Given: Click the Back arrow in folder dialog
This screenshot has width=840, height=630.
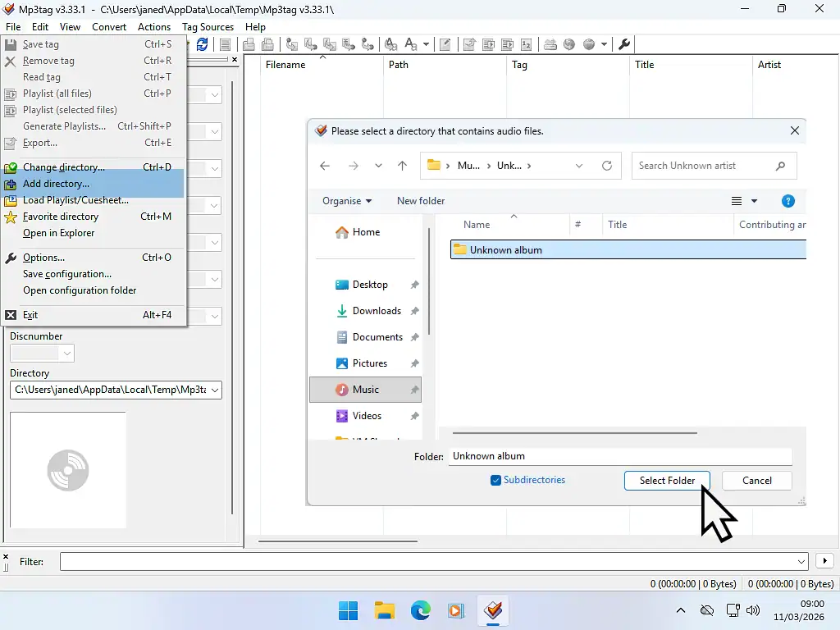Looking at the screenshot, I should pos(325,166).
